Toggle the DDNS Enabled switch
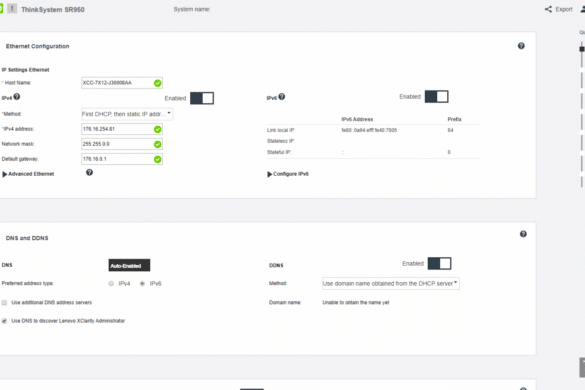 pos(439,263)
